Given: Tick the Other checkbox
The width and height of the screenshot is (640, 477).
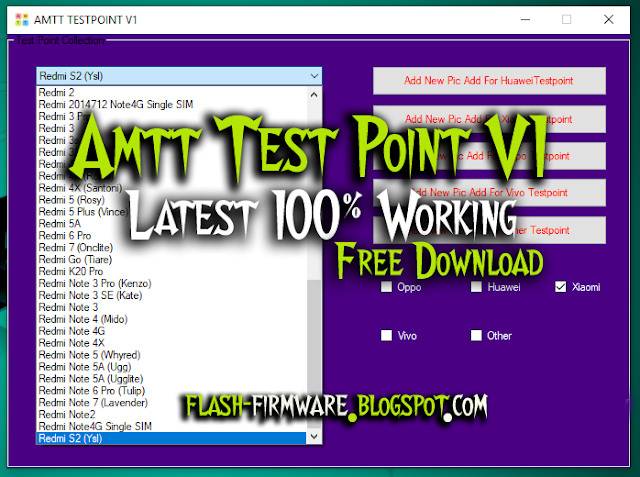Looking at the screenshot, I should point(476,335).
